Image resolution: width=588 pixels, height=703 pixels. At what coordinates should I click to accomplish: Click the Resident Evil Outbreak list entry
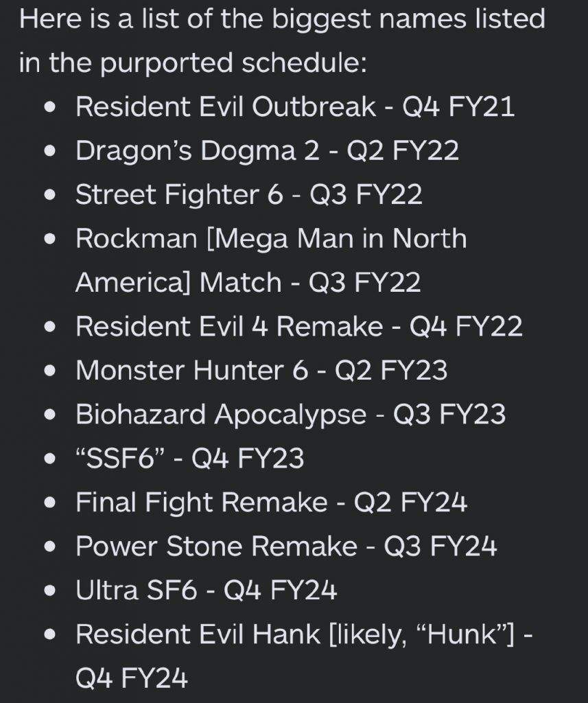click(x=295, y=106)
